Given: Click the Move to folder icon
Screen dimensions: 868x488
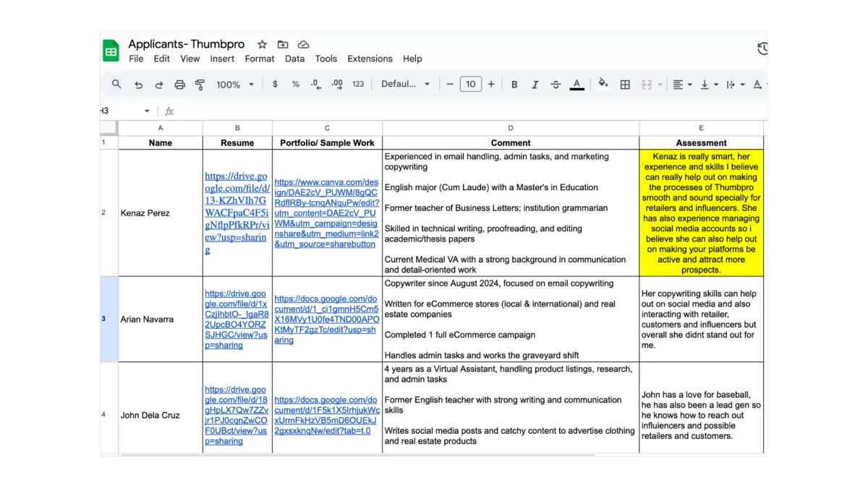Looking at the screenshot, I should 283,45.
